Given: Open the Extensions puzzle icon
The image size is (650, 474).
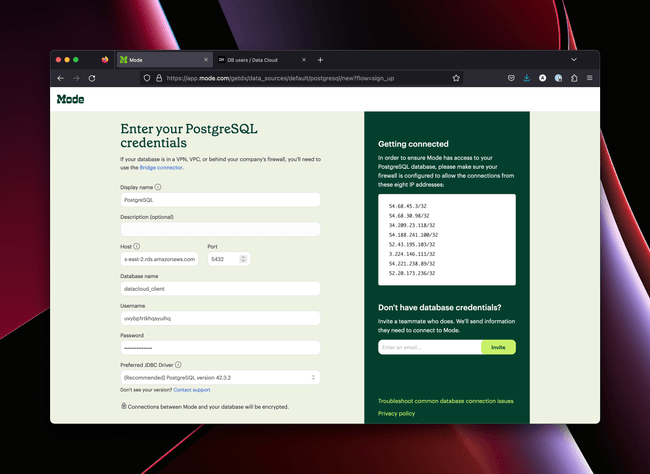Looking at the screenshot, I should (574, 78).
